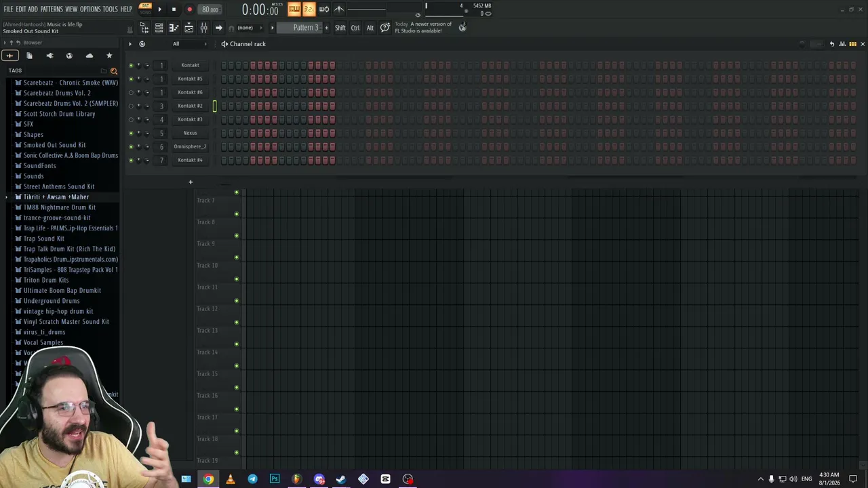The height and width of the screenshot is (488, 868).
Task: Unmute the Kontakt #2 channel
Action: pyautogui.click(x=131, y=106)
